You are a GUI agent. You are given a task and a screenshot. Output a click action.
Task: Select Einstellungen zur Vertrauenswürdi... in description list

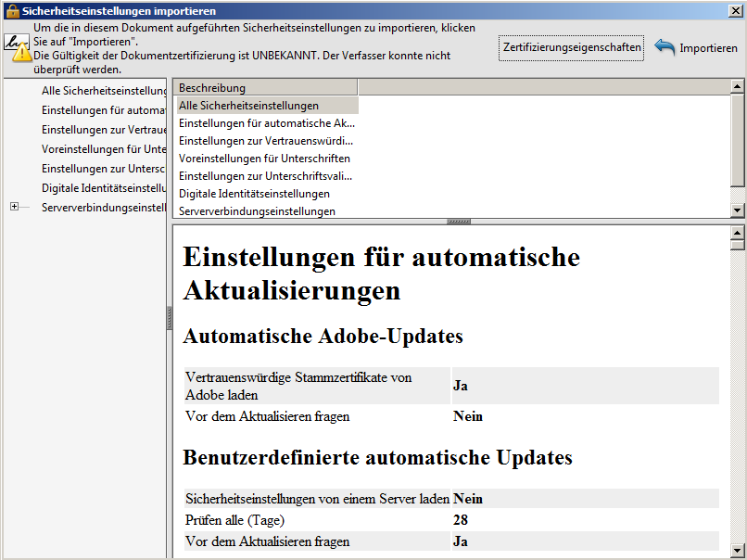(265, 141)
